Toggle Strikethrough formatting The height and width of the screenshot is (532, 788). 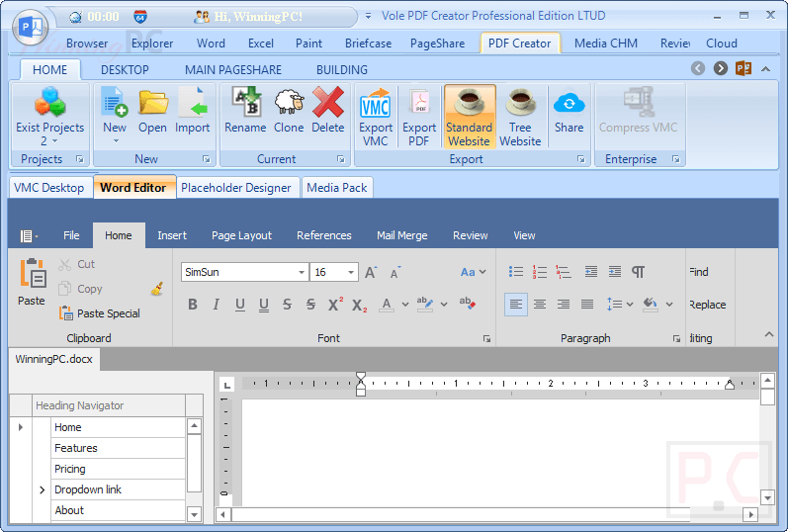(287, 305)
